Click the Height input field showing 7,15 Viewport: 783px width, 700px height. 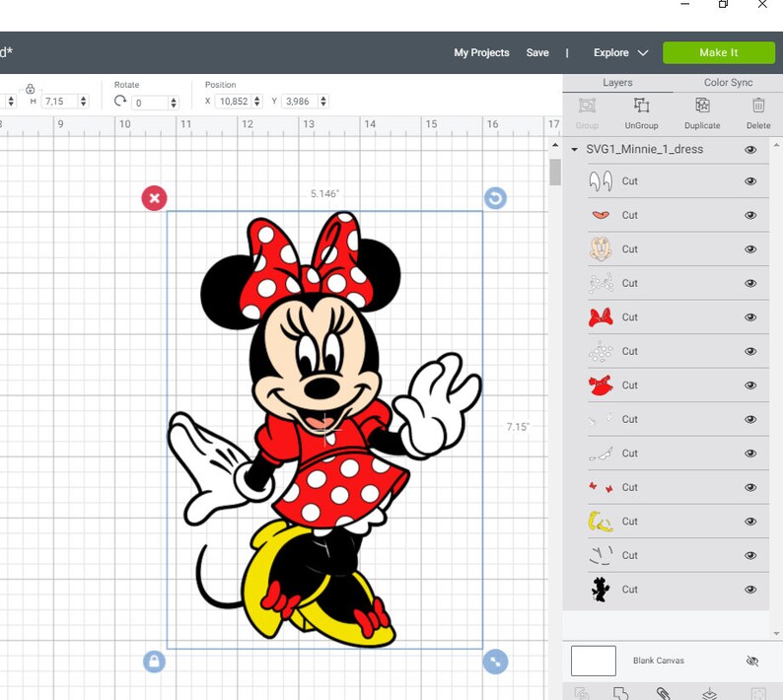pyautogui.click(x=60, y=102)
